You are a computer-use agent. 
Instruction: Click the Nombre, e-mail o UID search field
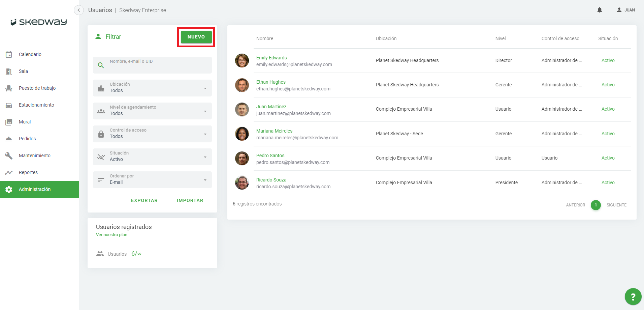(x=158, y=65)
